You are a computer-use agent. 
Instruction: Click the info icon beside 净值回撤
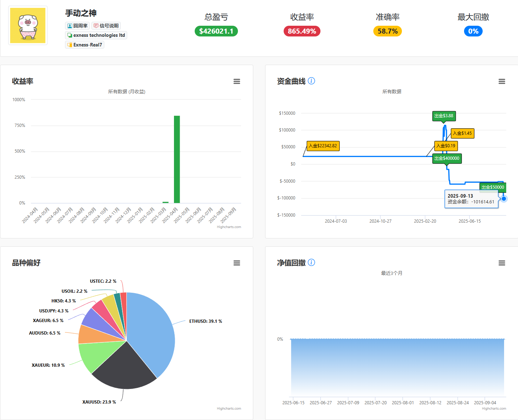click(312, 262)
